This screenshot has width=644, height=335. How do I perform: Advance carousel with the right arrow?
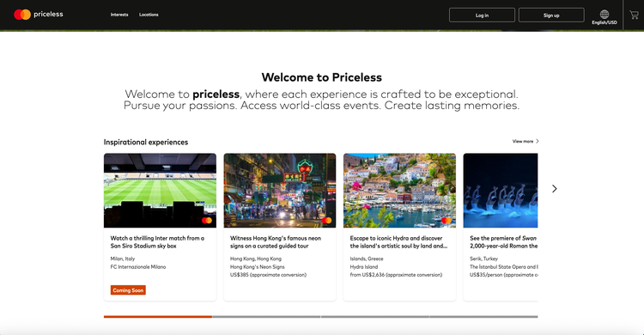pyautogui.click(x=555, y=189)
